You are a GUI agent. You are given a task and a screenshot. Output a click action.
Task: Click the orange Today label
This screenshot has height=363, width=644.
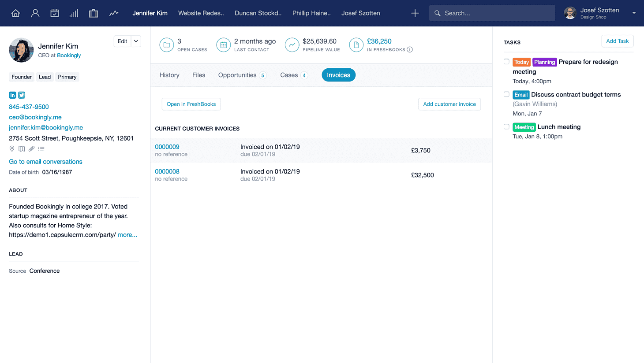tap(522, 62)
